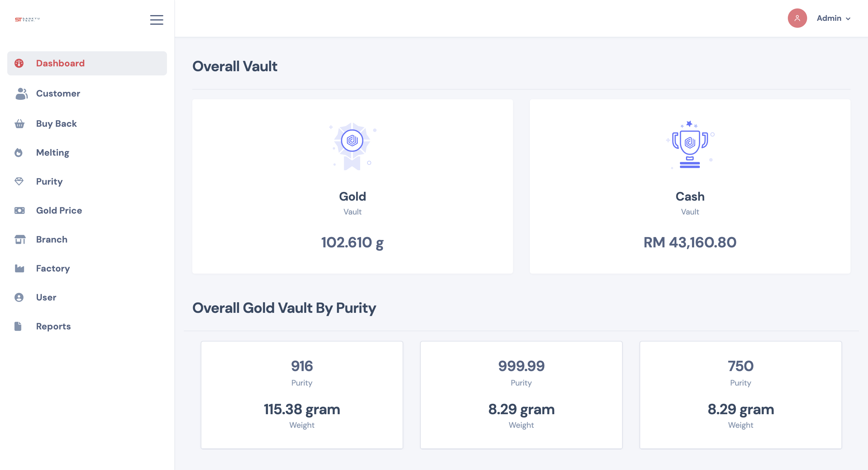
Task: Open the Customer management page
Action: 58,94
